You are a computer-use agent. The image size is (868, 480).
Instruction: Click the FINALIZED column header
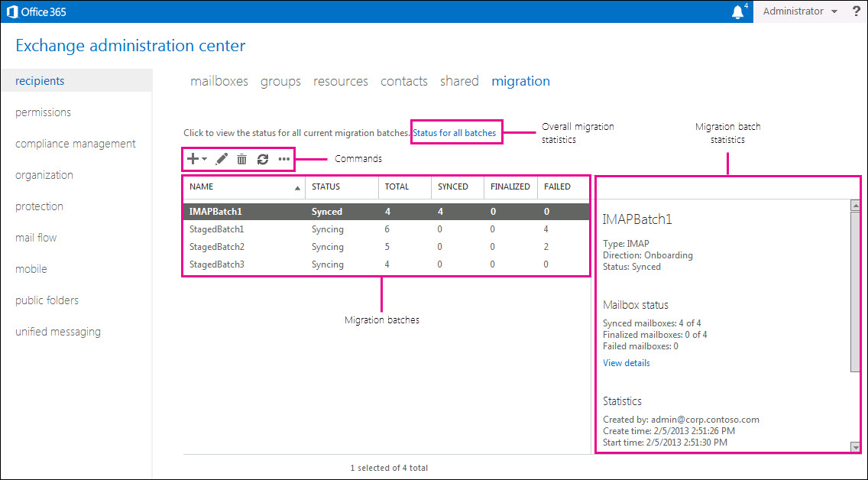click(510, 187)
